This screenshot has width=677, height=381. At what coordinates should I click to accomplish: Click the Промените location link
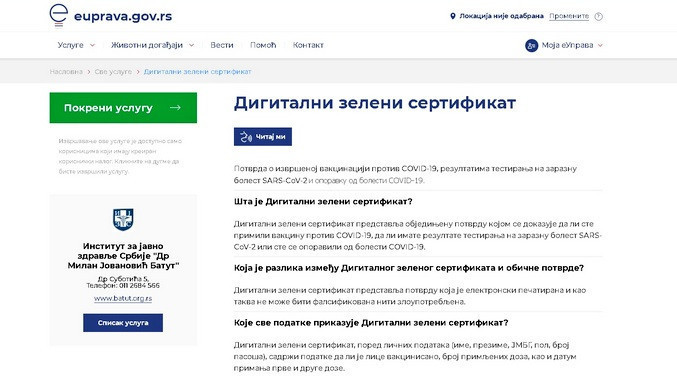pos(569,16)
